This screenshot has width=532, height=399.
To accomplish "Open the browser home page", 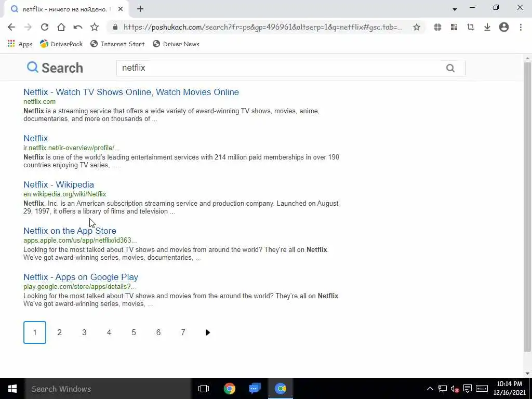I will [61, 27].
